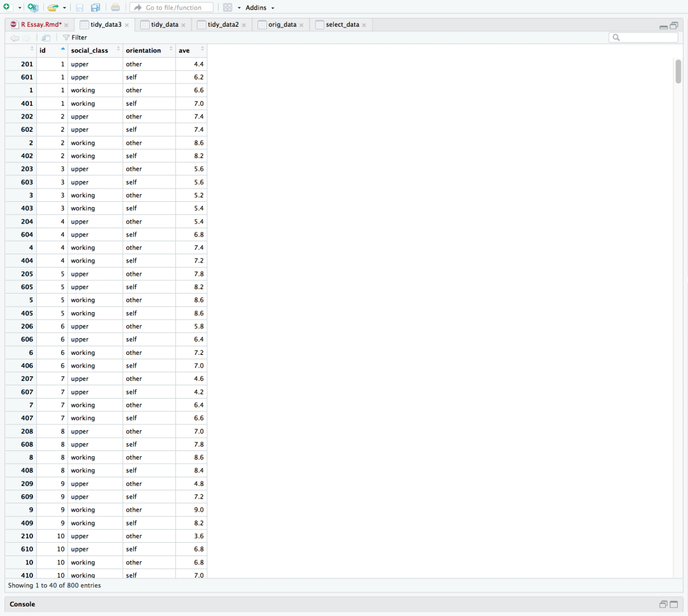The height and width of the screenshot is (616, 688).
Task: Click row number 605
Action: click(x=27, y=287)
